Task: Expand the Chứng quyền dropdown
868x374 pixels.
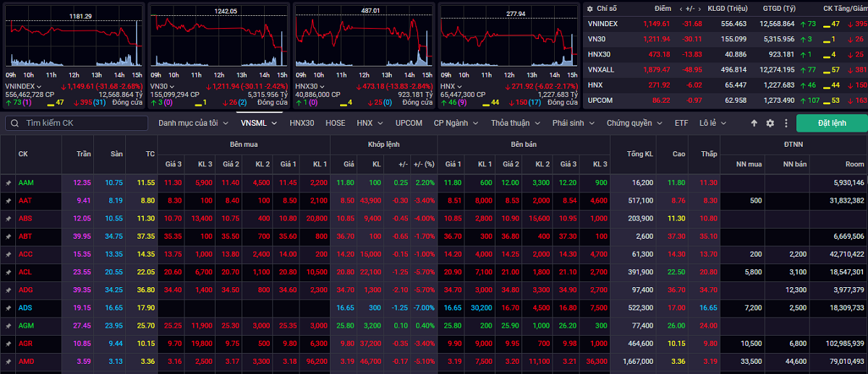Action: (x=634, y=123)
